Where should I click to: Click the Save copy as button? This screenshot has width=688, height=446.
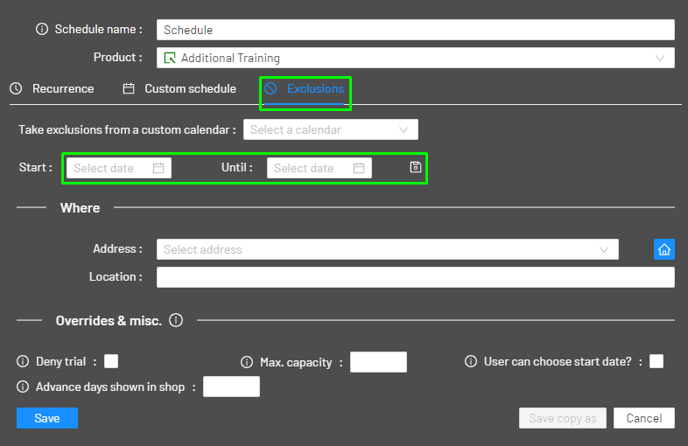(563, 418)
